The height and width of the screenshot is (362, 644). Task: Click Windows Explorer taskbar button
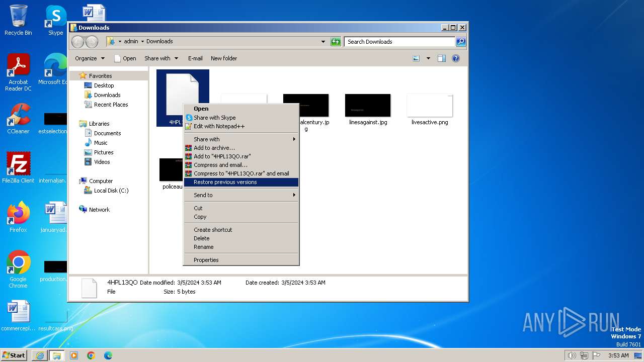coord(57,355)
